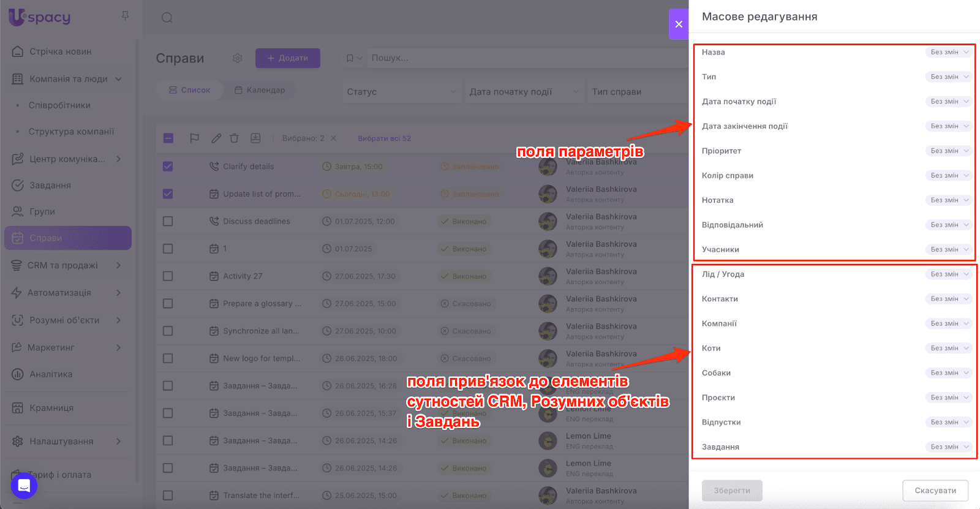Open Тип field change dropdown
This screenshot has width=980, height=509.
[x=949, y=77]
